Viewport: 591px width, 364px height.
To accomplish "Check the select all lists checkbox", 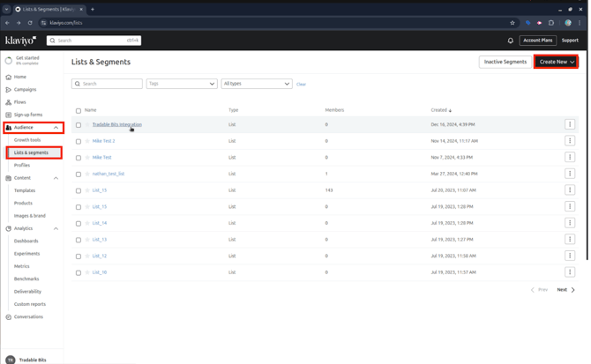I will 78,111.
